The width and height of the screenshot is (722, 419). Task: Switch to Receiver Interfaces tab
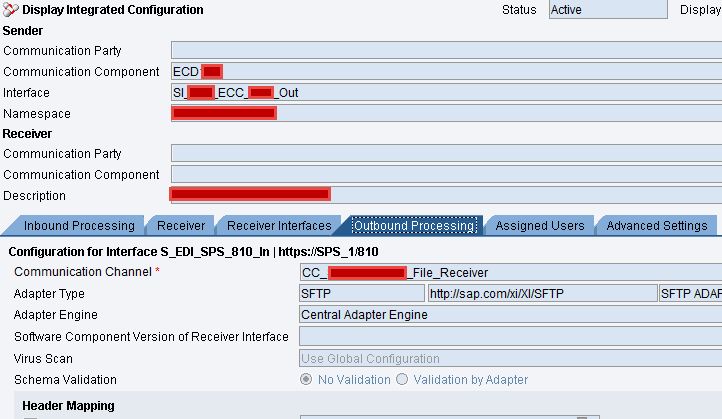(x=279, y=226)
